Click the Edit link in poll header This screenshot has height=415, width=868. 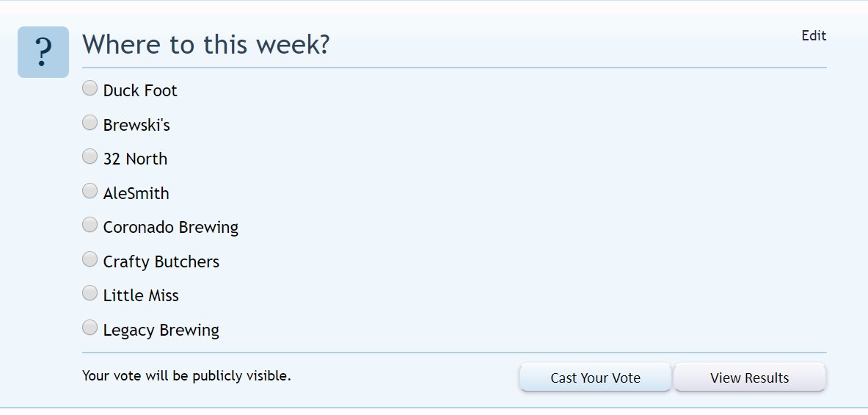814,35
